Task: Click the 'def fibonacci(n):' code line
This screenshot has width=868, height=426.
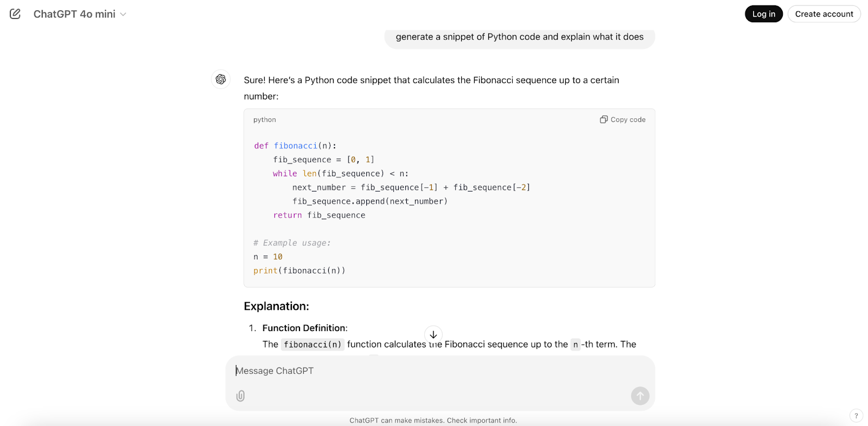Action: click(295, 146)
